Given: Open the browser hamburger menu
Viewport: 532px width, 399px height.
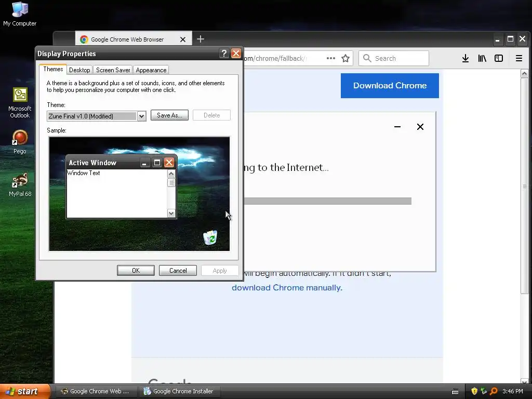Looking at the screenshot, I should [x=519, y=58].
